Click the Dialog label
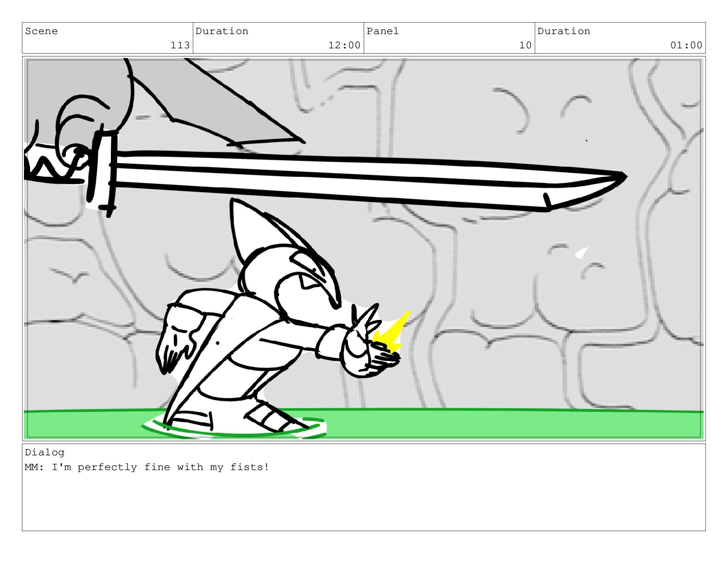The image size is (728, 564). [45, 452]
